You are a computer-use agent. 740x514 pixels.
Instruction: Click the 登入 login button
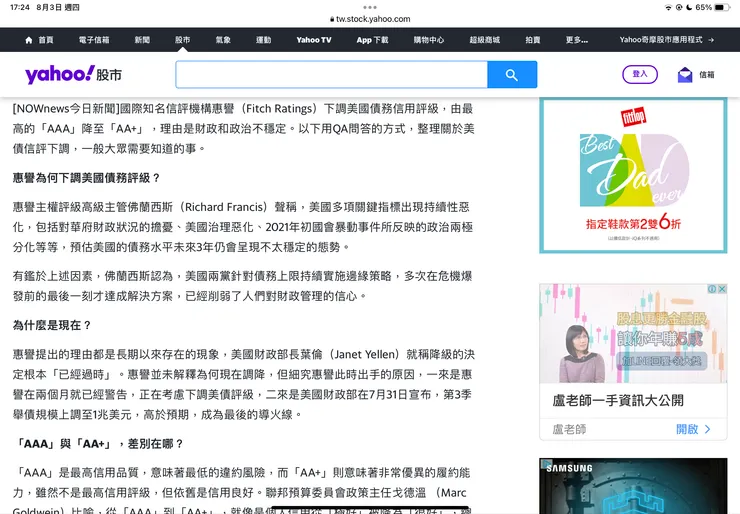click(x=640, y=74)
